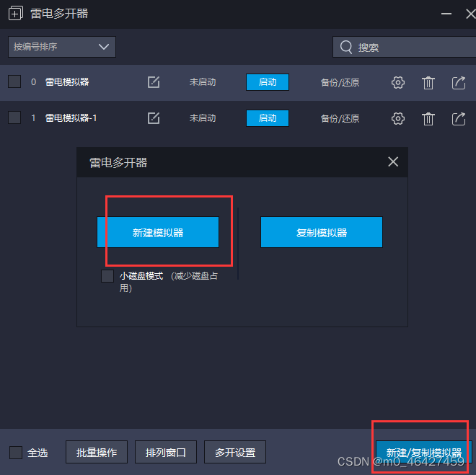
Task: Rename 雷电模拟器 via its edit icon
Action: point(154,82)
